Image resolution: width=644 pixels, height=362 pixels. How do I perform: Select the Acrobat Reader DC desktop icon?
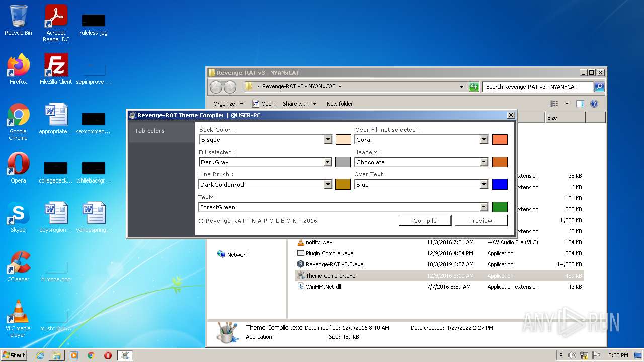(x=56, y=23)
